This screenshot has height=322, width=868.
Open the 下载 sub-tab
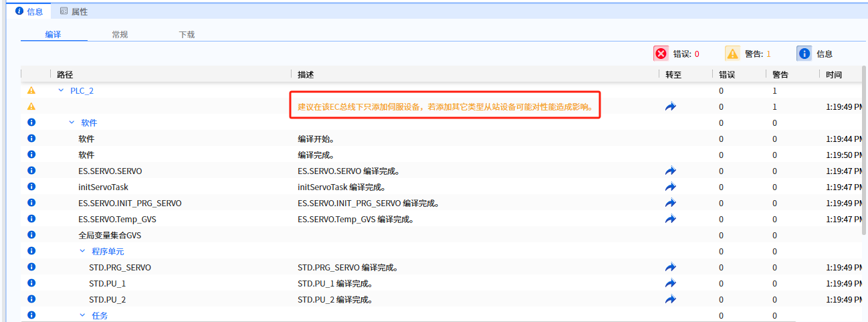pyautogui.click(x=187, y=35)
